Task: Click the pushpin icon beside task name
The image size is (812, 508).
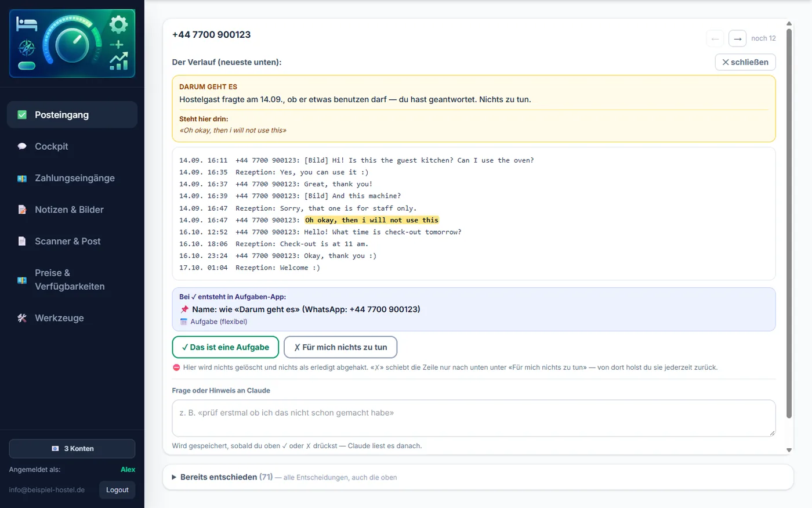Action: pos(184,309)
